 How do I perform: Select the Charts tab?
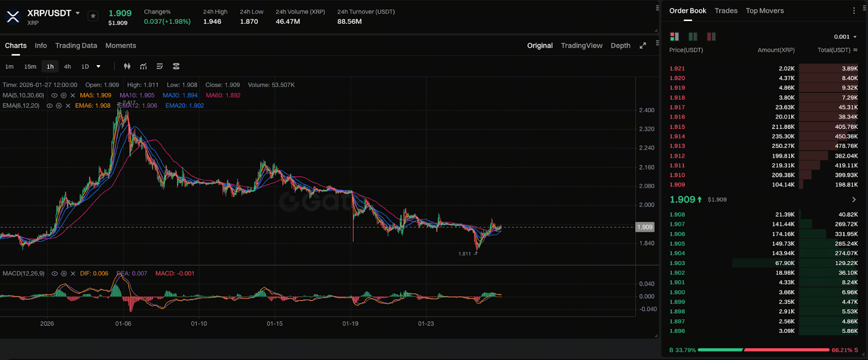[x=16, y=46]
